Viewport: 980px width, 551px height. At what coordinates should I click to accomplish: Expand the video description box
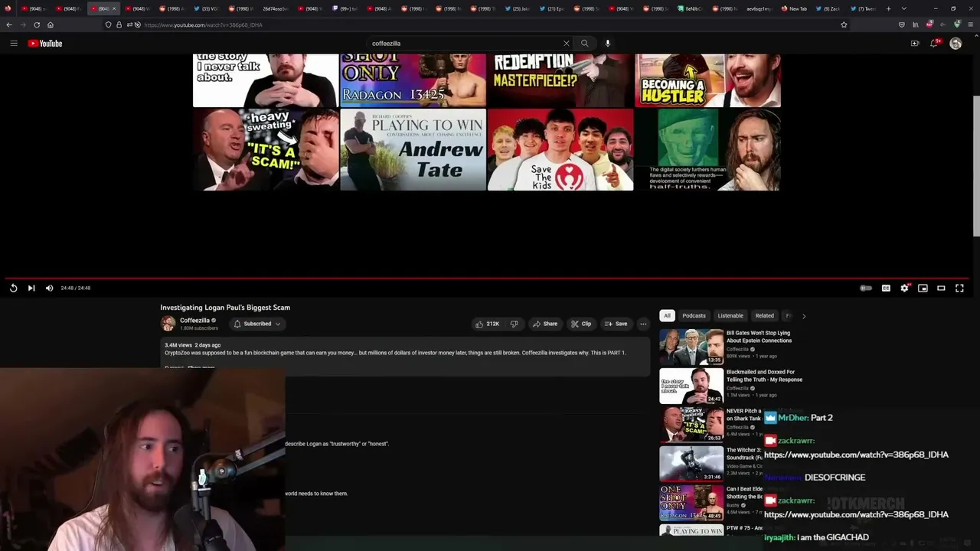[405, 355]
